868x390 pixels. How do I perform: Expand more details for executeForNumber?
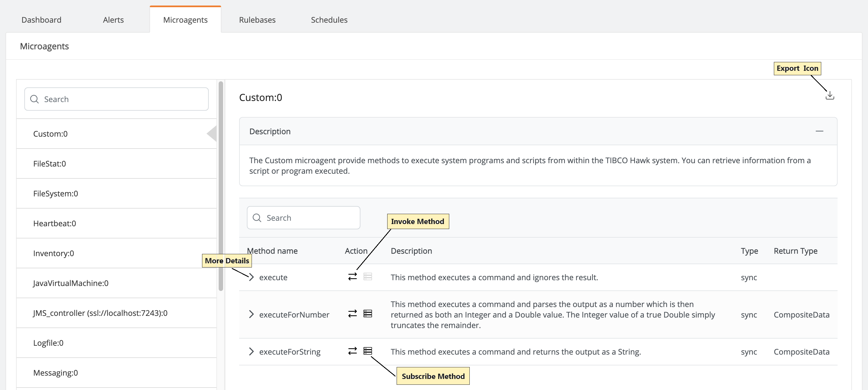251,314
